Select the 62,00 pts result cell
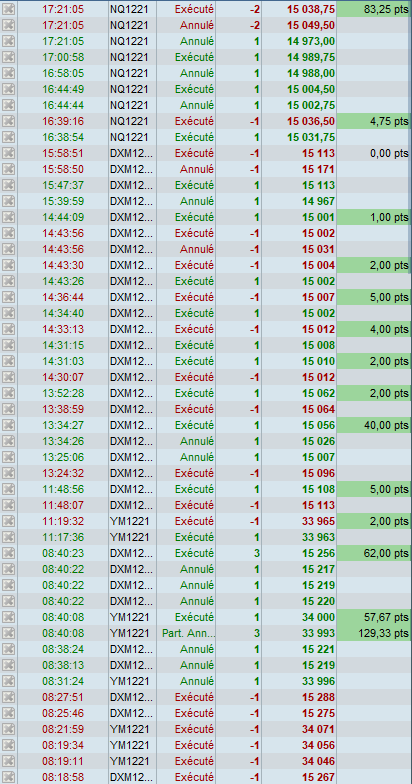The width and height of the screenshot is (412, 784). point(374,553)
